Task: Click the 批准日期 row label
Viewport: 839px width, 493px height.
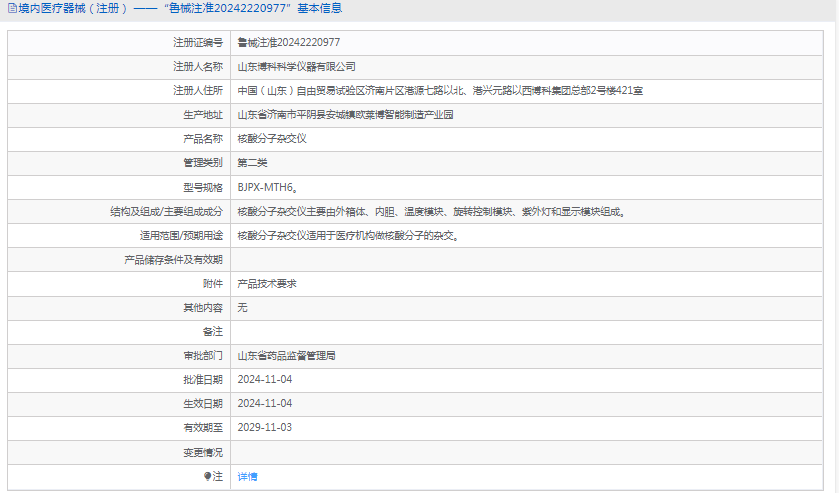Action: point(203,380)
